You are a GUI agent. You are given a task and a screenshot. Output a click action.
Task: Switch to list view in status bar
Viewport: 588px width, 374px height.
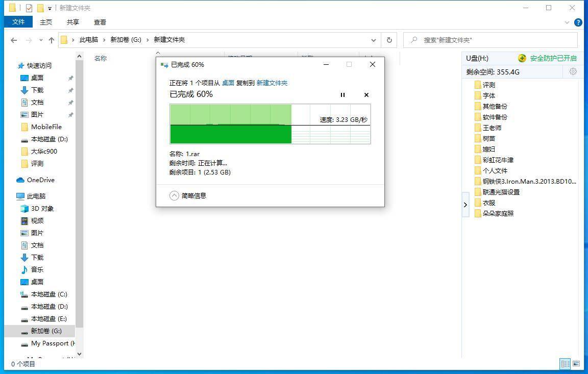click(565, 364)
